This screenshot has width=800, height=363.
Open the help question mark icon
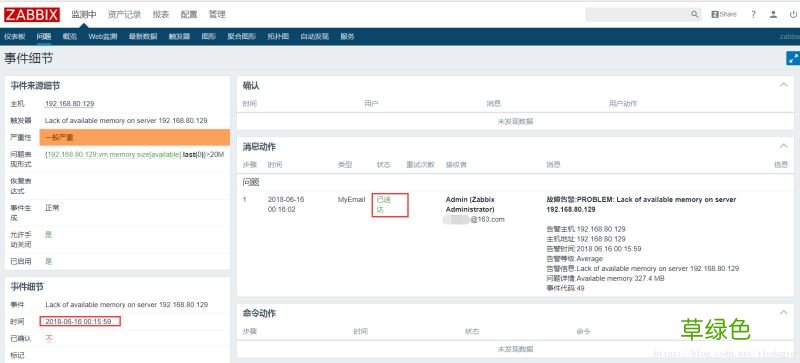pyautogui.click(x=754, y=15)
